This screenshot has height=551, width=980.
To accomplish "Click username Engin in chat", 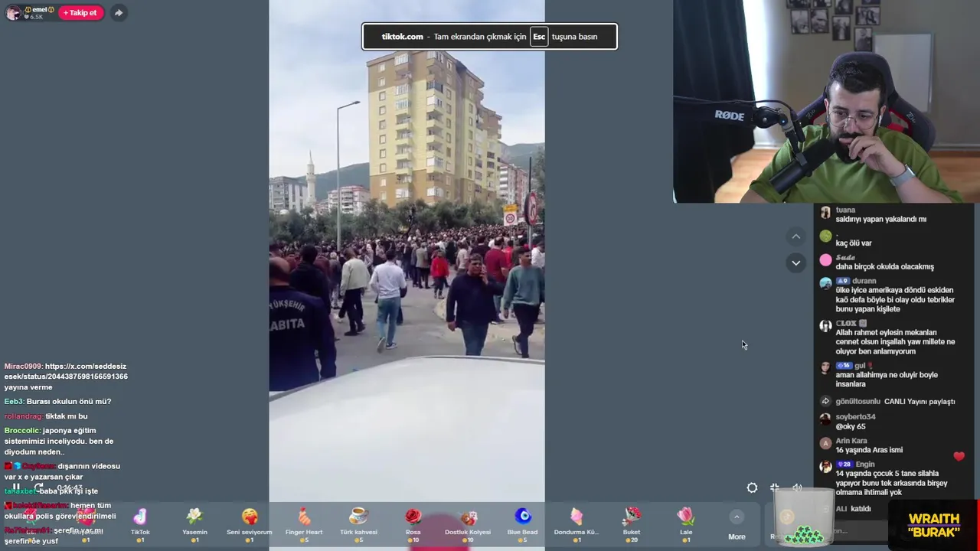I will [865, 465].
